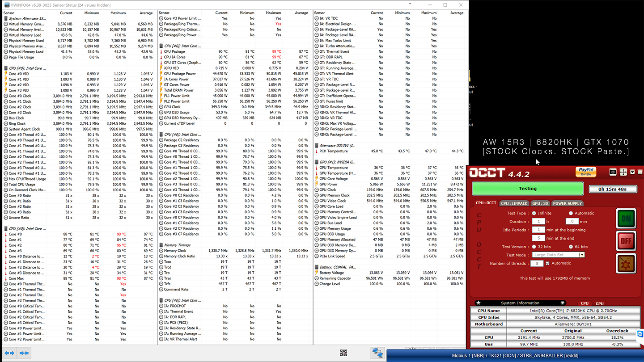Image resolution: width=644 pixels, height=362 pixels.
Task: Click the collapse columns arrows icon in HWiNFO
Action: point(24,353)
